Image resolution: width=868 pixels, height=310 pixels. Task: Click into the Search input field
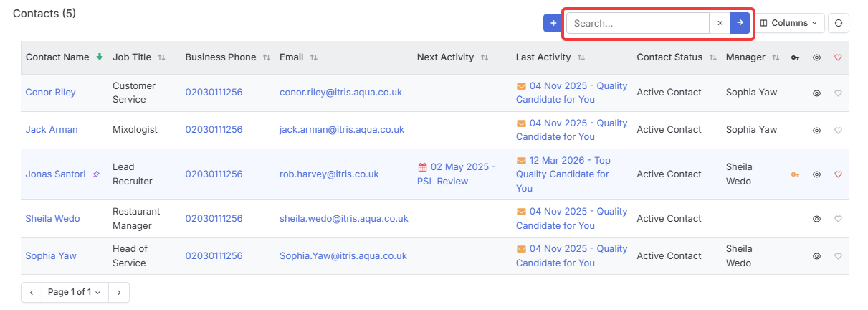[x=638, y=23]
